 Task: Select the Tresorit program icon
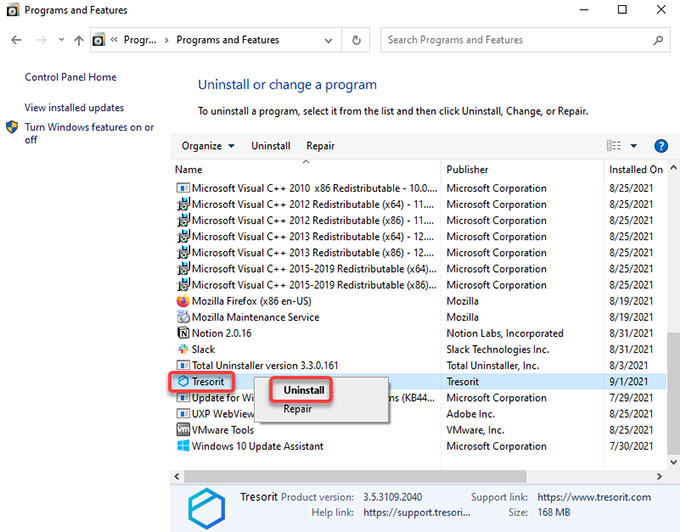[183, 382]
